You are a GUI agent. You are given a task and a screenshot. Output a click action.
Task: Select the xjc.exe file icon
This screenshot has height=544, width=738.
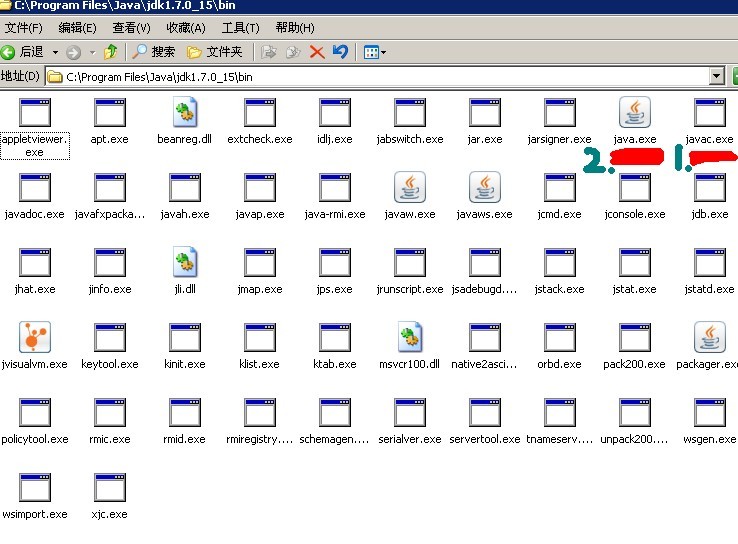coord(109,487)
